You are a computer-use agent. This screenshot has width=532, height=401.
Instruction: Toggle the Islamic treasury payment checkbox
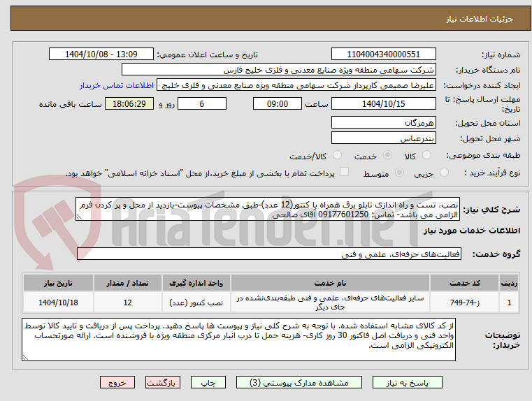click(x=345, y=172)
